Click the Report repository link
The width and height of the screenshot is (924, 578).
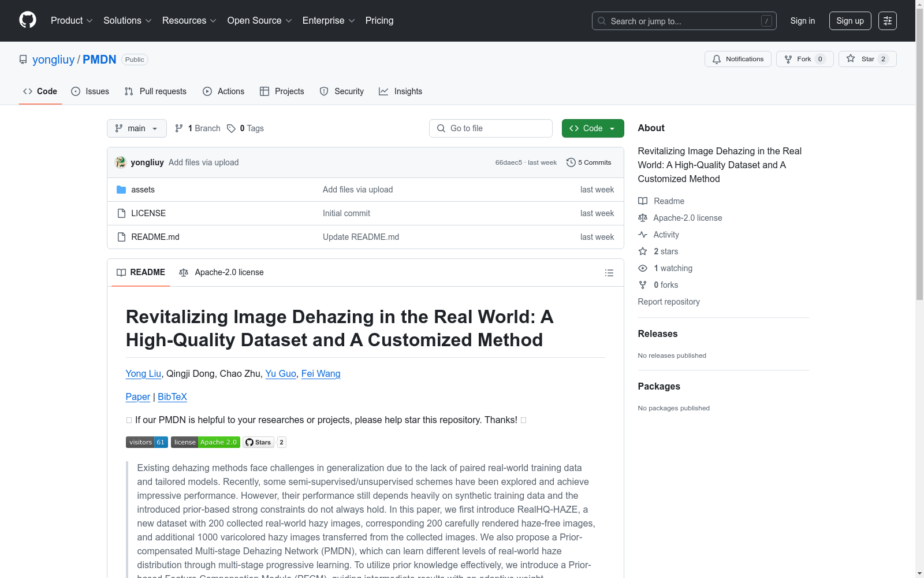(669, 302)
